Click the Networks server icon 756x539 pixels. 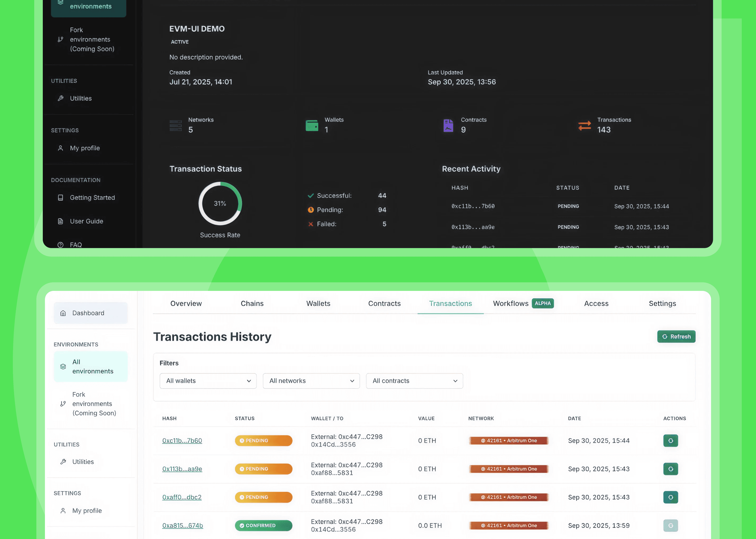tap(176, 125)
